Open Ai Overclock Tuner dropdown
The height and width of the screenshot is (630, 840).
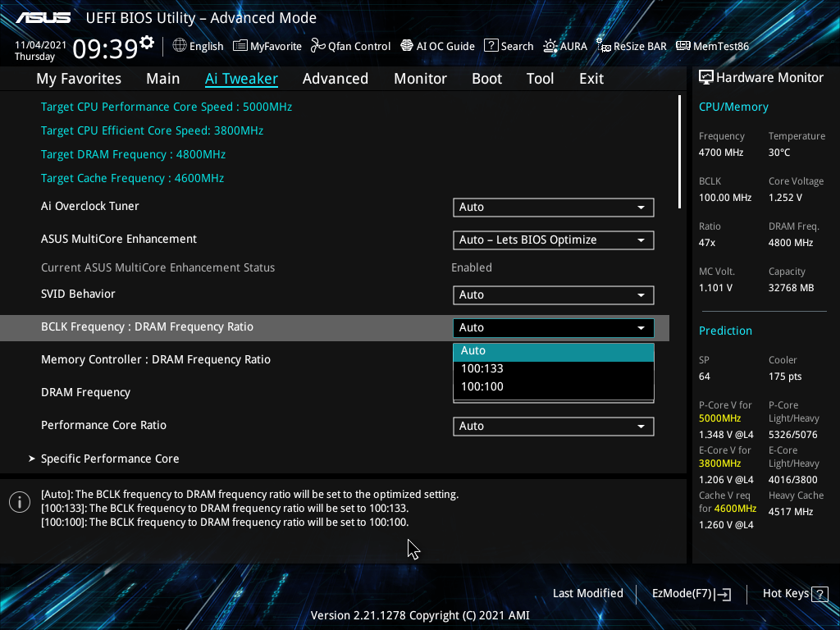pos(554,208)
